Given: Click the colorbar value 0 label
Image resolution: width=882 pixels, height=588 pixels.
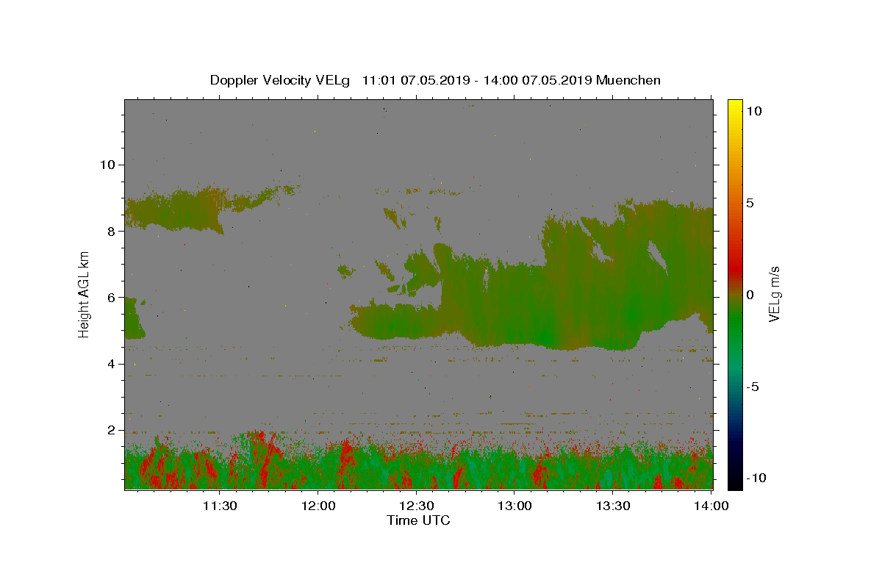Looking at the screenshot, I should (x=750, y=295).
